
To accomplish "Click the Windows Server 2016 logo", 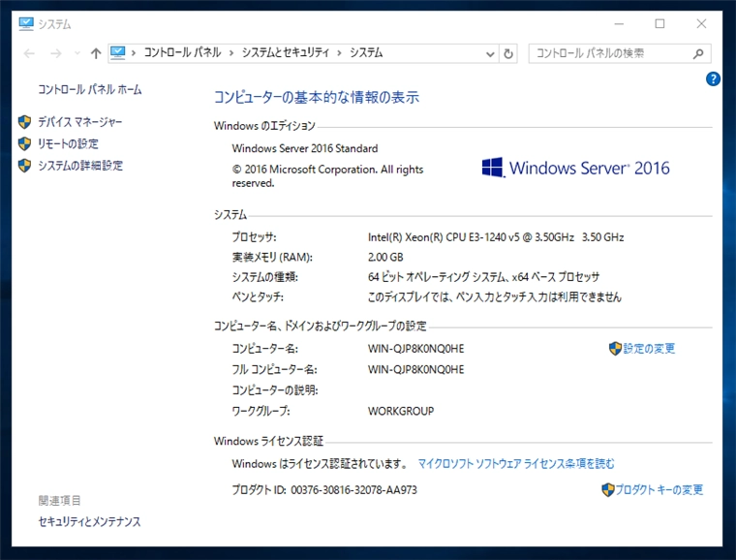I will pos(576,168).
